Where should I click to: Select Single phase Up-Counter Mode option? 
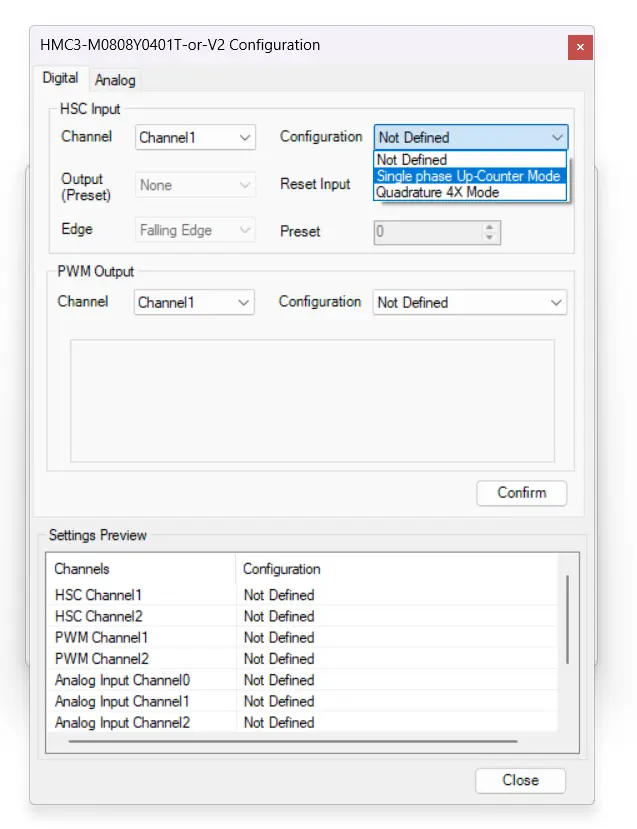(470, 176)
